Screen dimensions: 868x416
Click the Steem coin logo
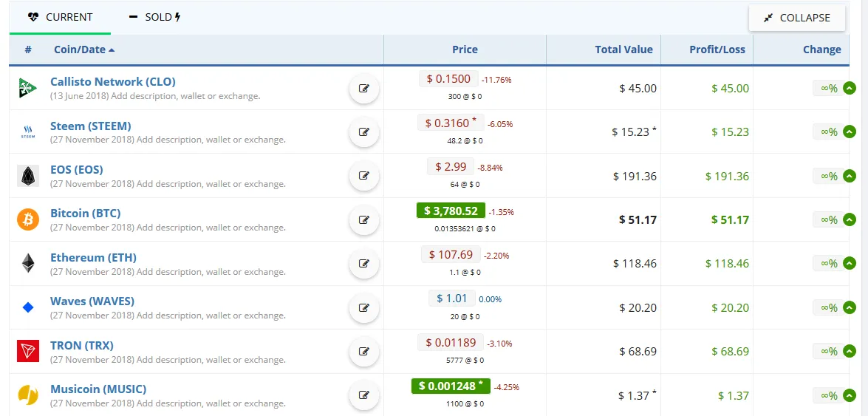[27, 132]
